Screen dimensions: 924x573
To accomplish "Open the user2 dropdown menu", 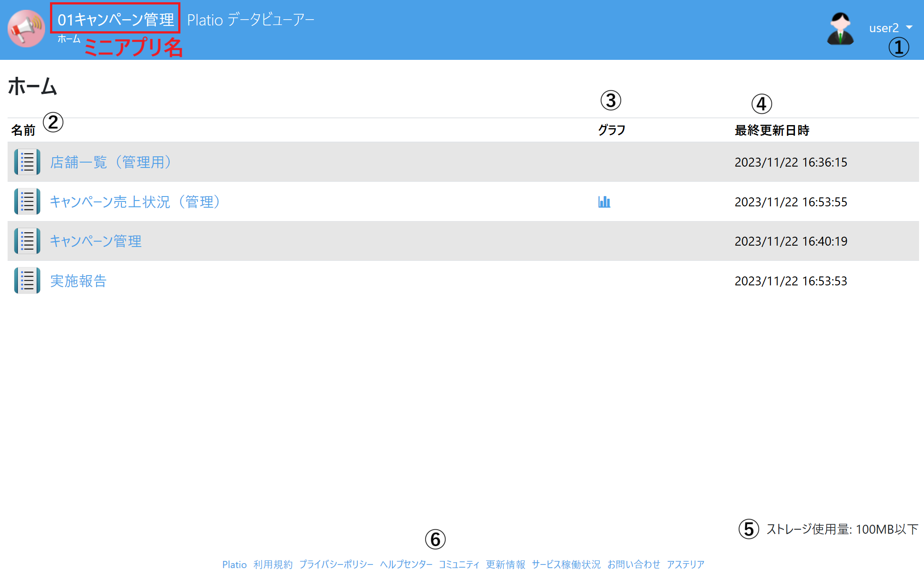I will (x=891, y=28).
